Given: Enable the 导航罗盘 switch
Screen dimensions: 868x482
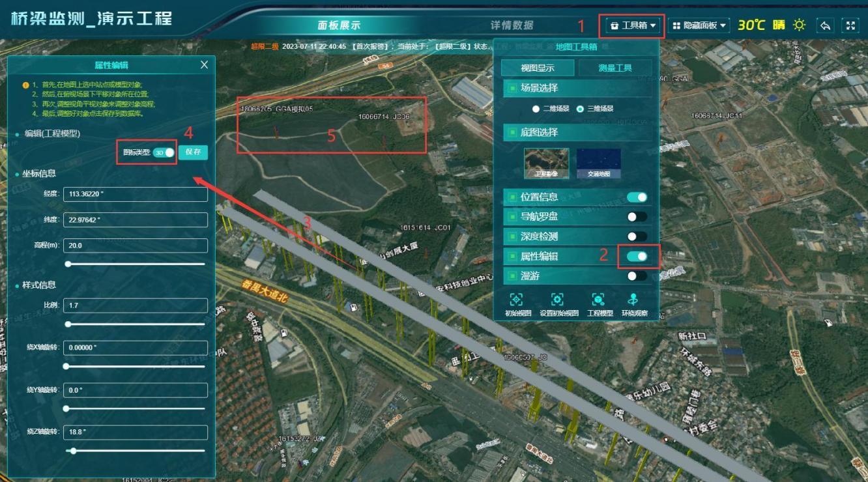Looking at the screenshot, I should tap(637, 217).
